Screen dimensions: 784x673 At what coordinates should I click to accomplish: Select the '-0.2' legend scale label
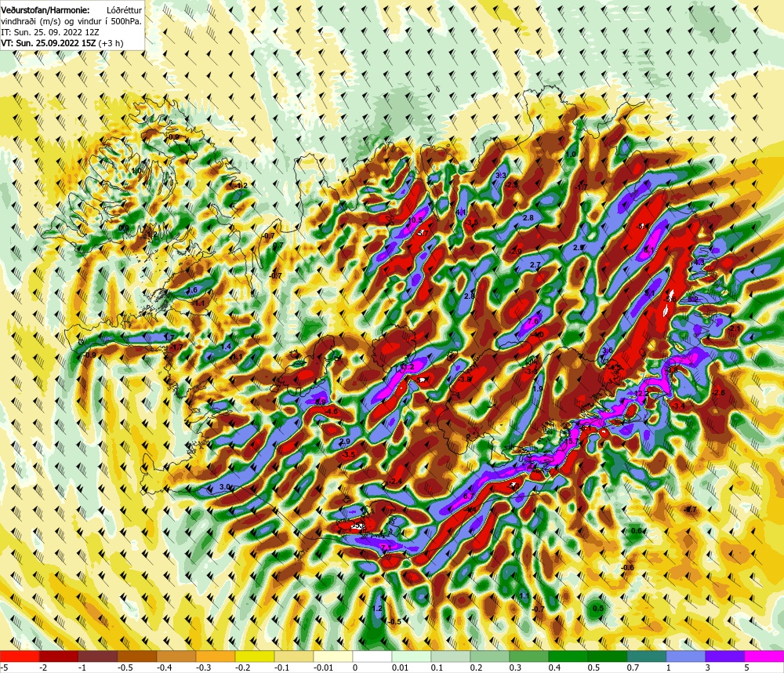point(242,668)
